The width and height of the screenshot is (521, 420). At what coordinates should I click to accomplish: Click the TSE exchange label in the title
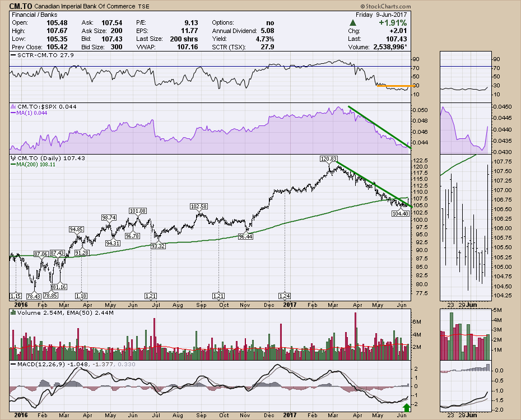pos(143,6)
